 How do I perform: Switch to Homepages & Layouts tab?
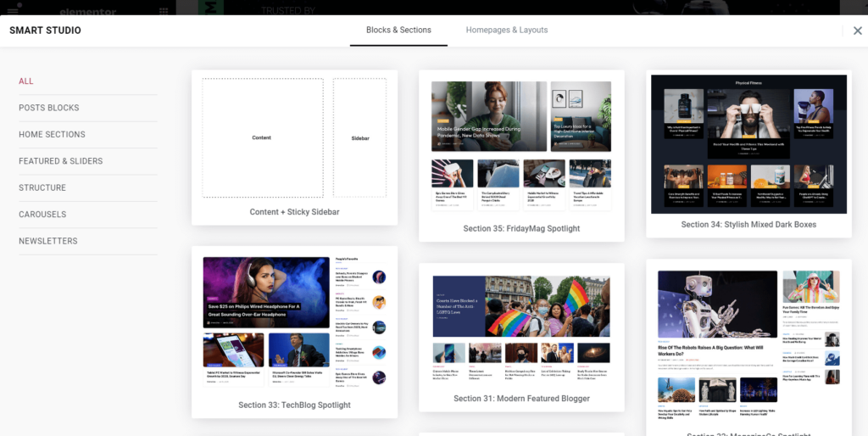point(507,30)
